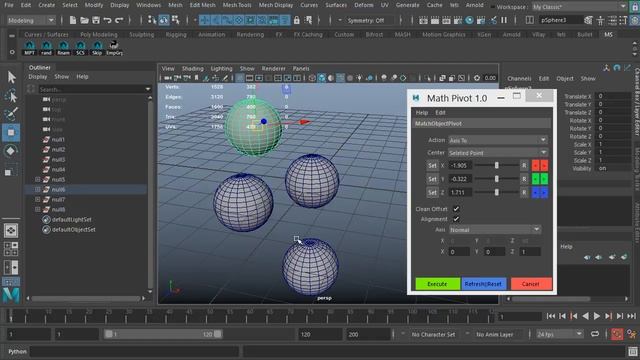Click the Outliner search field
Viewport: 640px width, 360px height.
(x=95, y=89)
